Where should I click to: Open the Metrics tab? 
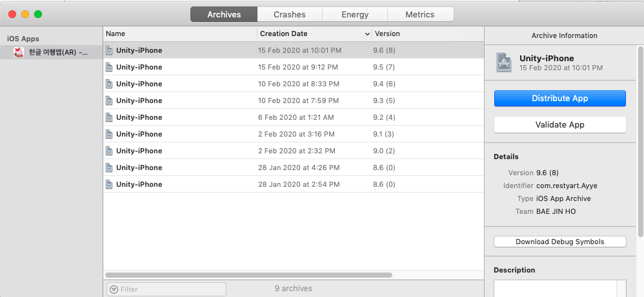[x=420, y=14]
